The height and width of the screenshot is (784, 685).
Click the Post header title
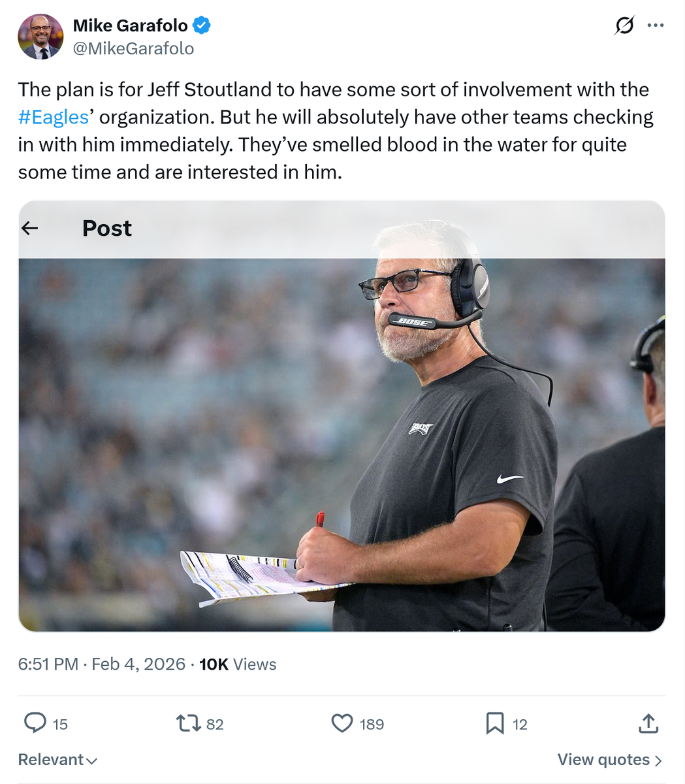(x=107, y=228)
